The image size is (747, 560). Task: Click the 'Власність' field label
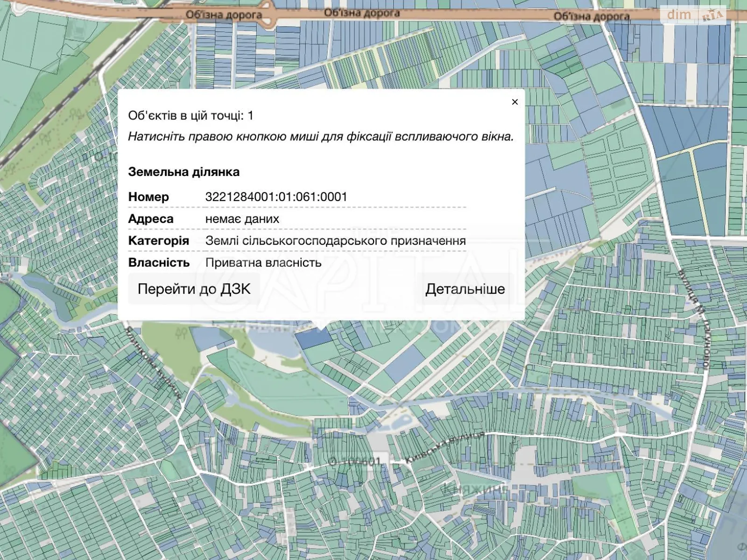(159, 263)
